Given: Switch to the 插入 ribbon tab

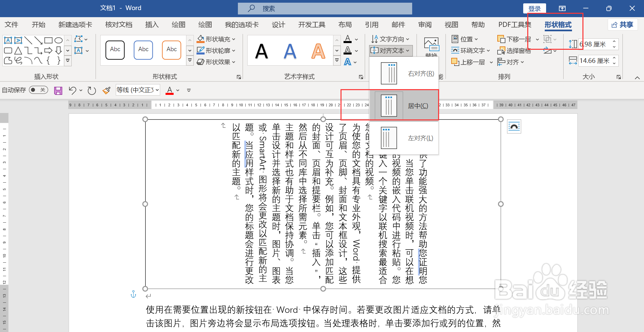Looking at the screenshot, I should coord(152,25).
